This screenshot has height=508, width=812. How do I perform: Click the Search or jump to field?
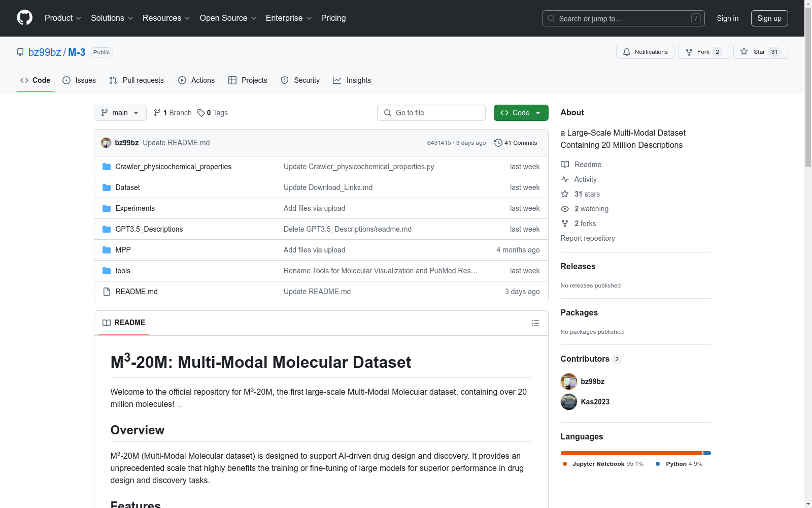tap(624, 18)
